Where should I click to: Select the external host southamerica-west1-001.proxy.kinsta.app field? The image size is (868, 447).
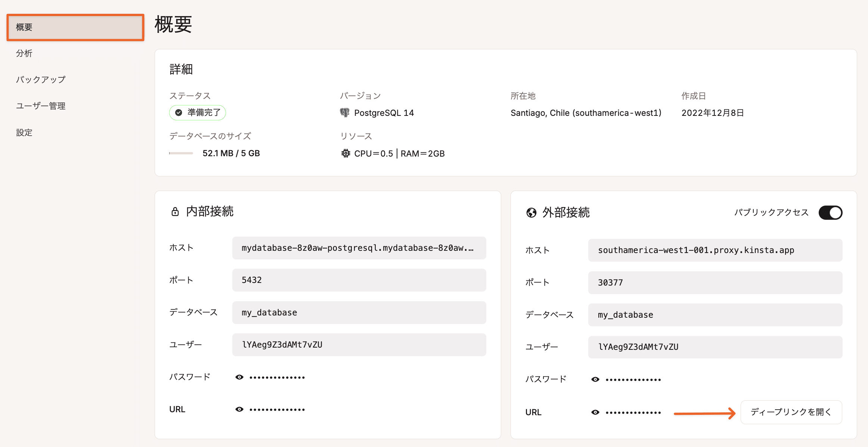click(715, 250)
